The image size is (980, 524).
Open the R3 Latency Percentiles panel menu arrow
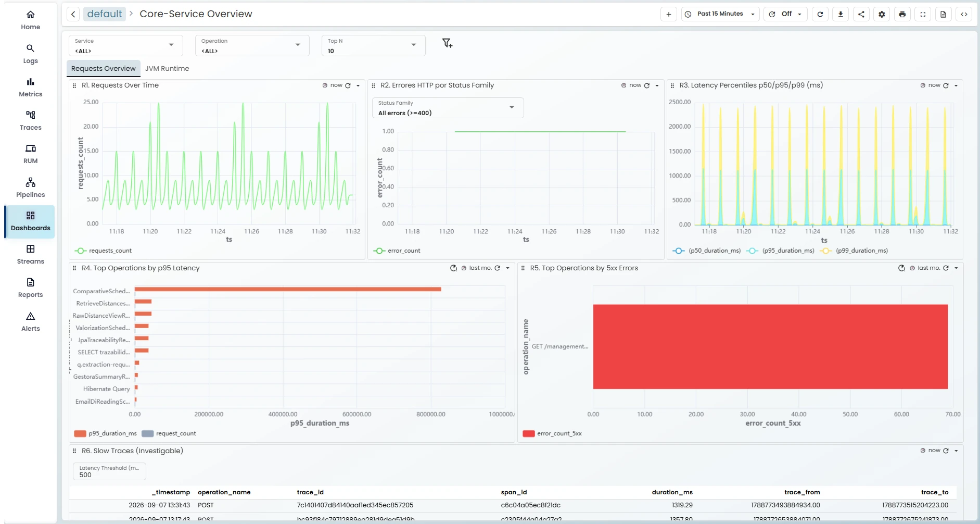pos(956,85)
